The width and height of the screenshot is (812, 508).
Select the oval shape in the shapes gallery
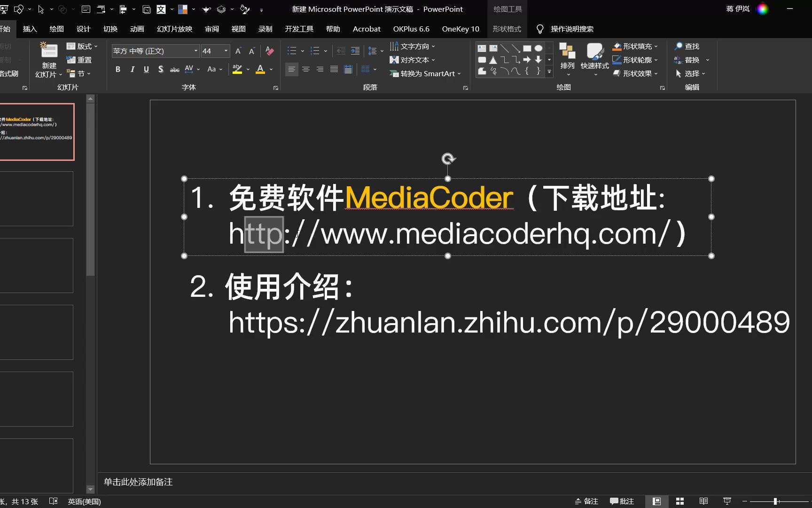click(x=539, y=48)
